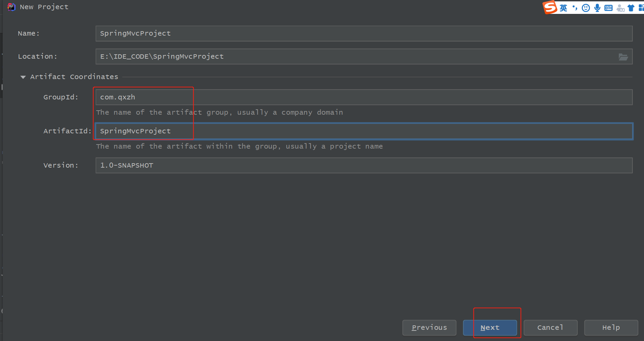
Task: Toggle the 英 language mode indicator
Action: [563, 8]
